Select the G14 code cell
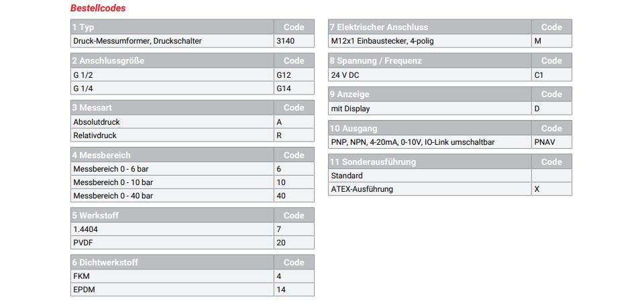Image resolution: width=644 pixels, height=301 pixels. [294, 88]
